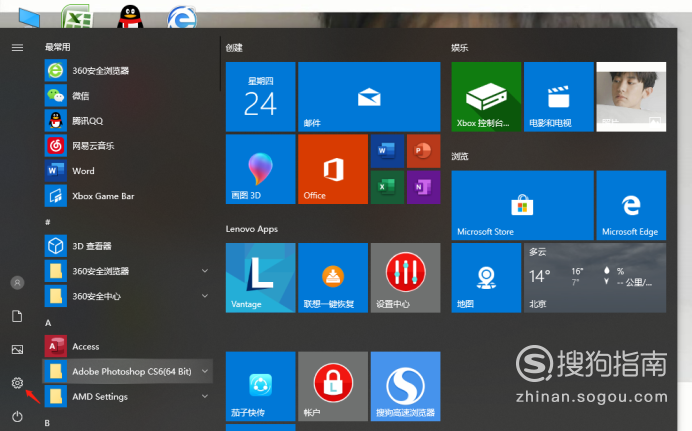The height and width of the screenshot is (431, 692).
Task: Expand the hamburger menu at top left
Action: coord(17,47)
